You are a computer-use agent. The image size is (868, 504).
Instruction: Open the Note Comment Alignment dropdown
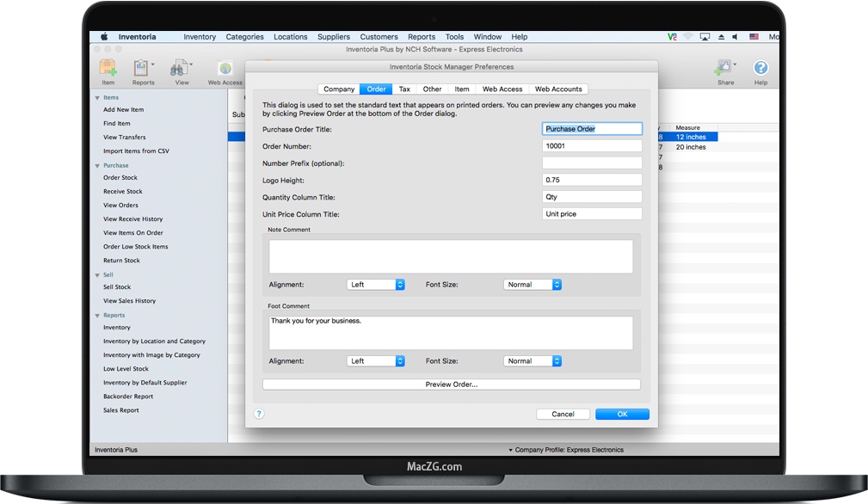click(x=376, y=285)
